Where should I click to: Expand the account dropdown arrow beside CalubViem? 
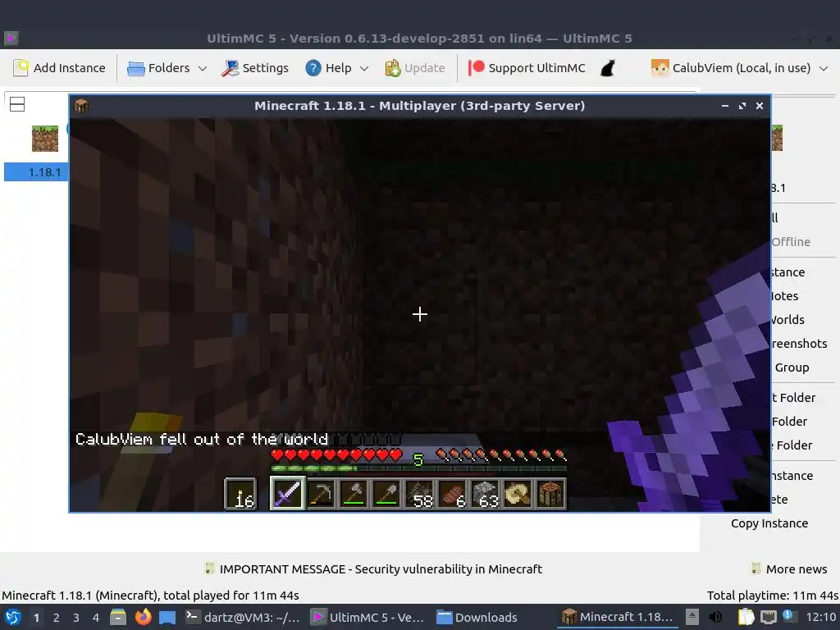tap(824, 69)
